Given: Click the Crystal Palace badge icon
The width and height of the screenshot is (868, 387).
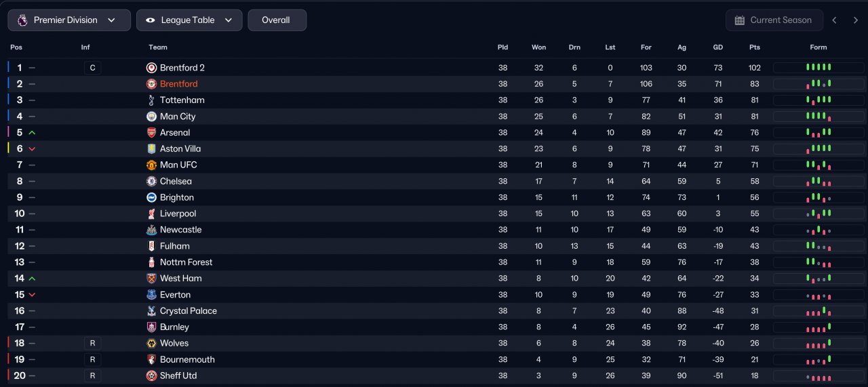Looking at the screenshot, I should click(x=151, y=311).
